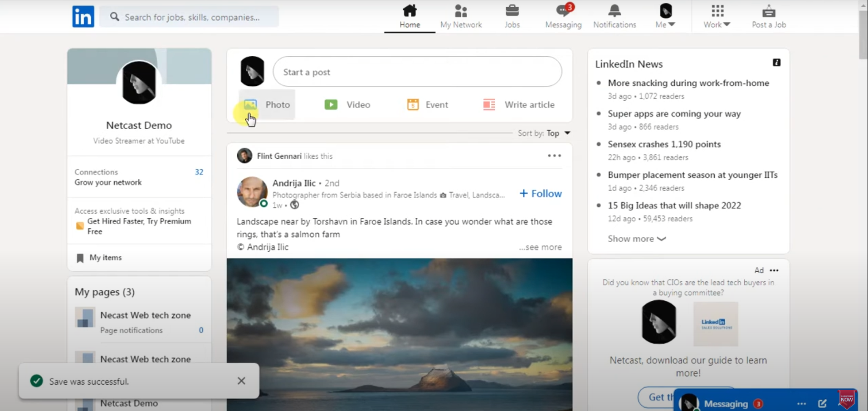Click the Write article icon
Viewport: 868px width, 411px height.
(489, 105)
